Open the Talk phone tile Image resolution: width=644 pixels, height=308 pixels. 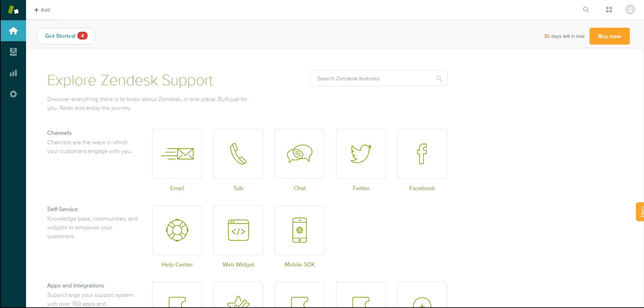[x=238, y=154]
